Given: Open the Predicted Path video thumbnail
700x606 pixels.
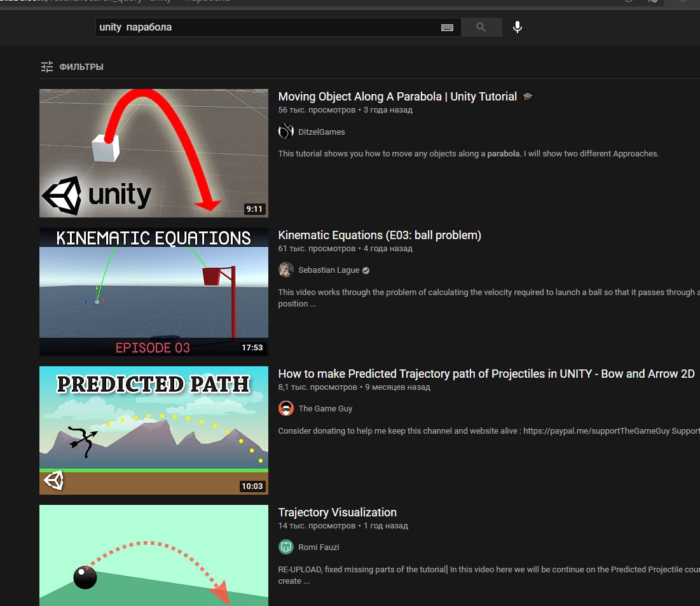Looking at the screenshot, I should (154, 430).
